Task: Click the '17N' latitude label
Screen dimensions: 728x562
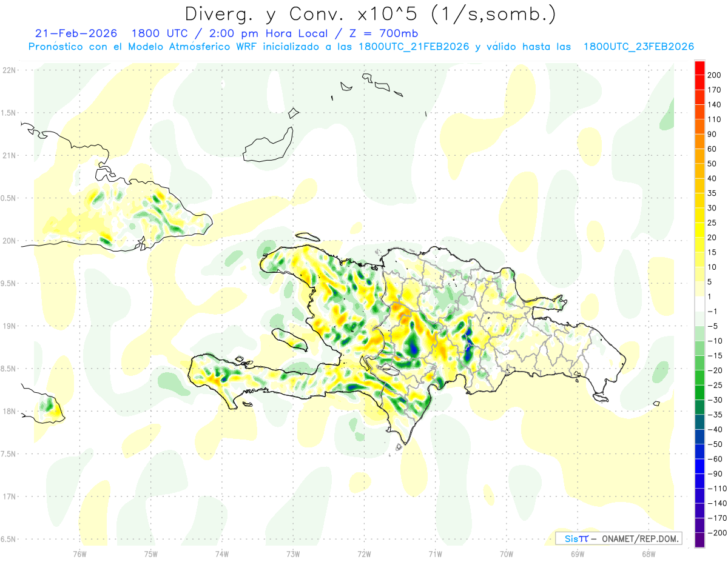Action: click(8, 497)
